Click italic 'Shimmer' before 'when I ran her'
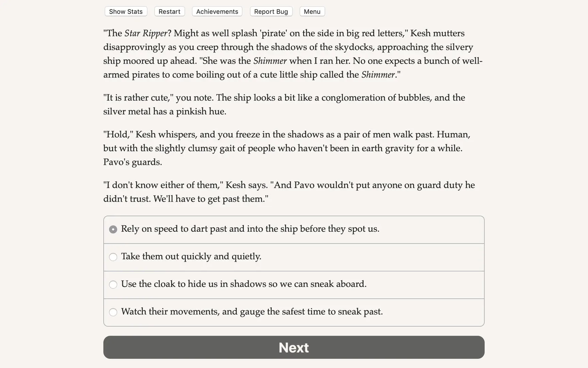The image size is (588, 368). coord(270,61)
